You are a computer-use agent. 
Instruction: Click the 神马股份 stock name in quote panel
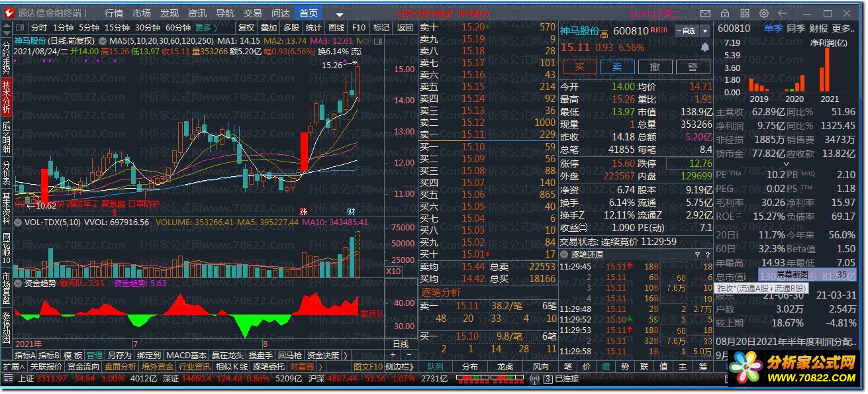coord(580,30)
